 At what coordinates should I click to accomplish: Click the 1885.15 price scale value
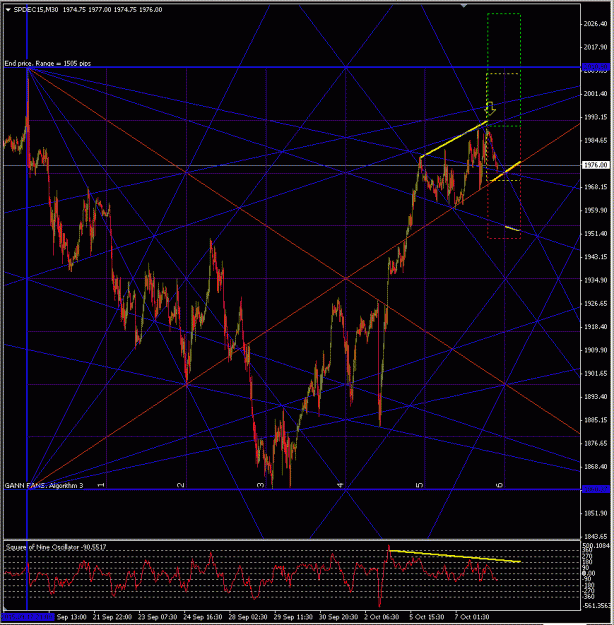(x=595, y=420)
